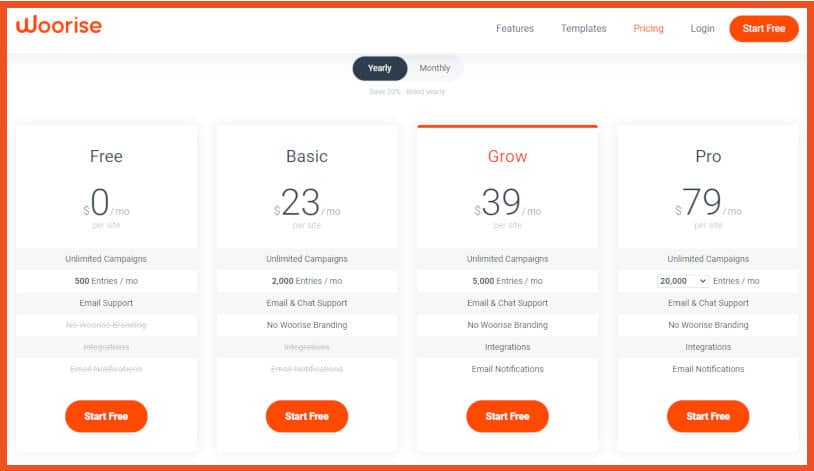Click 'Save 20% · Billed yearly' note
Screen dimensions: 814x471
pos(407,92)
